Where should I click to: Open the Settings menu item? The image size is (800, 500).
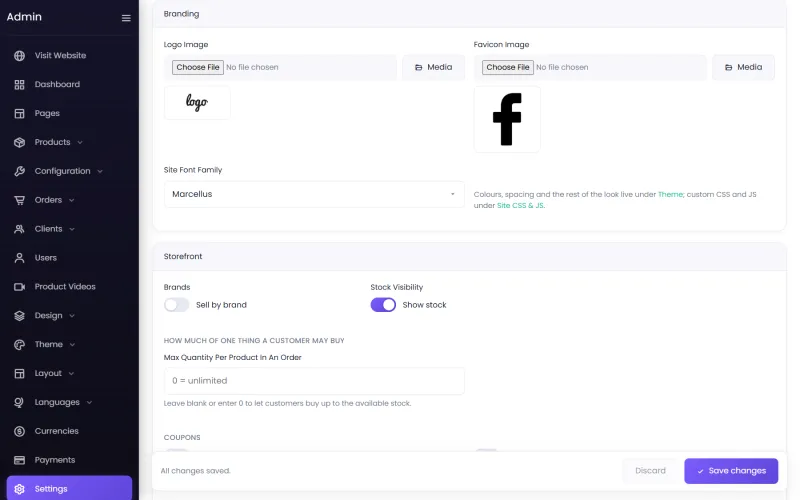69,488
